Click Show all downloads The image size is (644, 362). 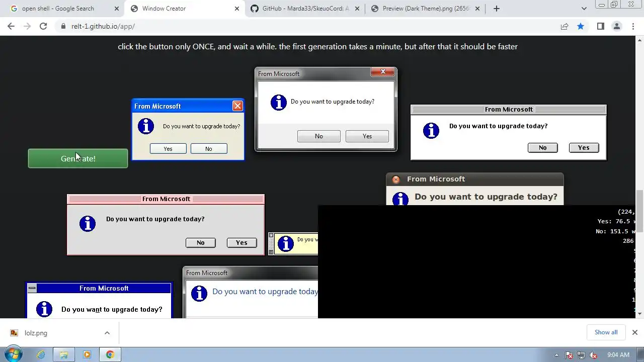(606, 332)
